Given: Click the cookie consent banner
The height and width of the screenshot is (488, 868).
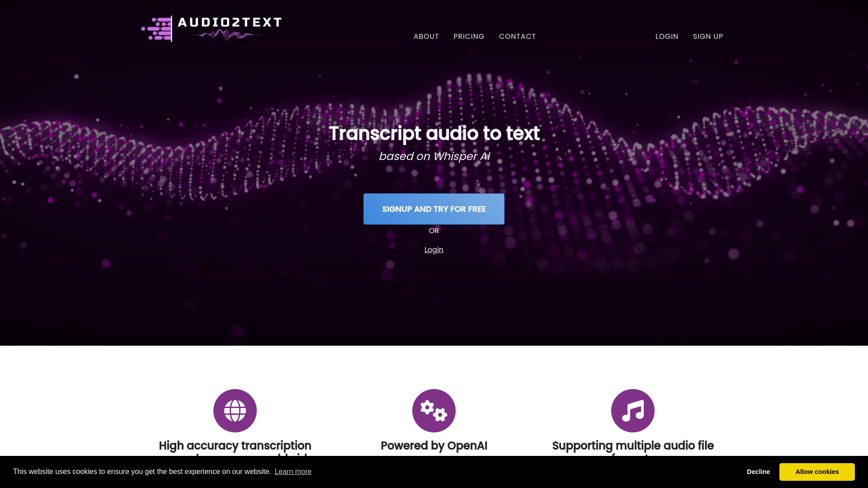Looking at the screenshot, I should point(434,471).
